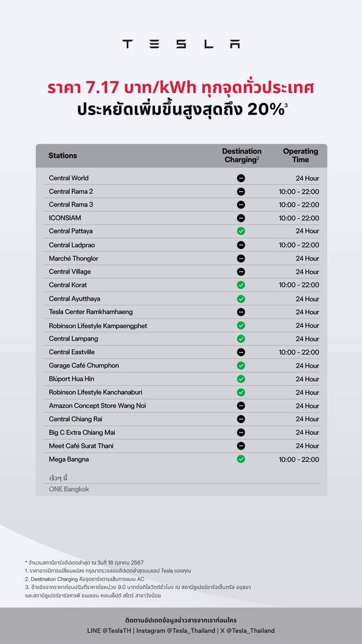This screenshot has width=362, height=644.
Task: Click the Destination Charging column header
Action: (241, 156)
